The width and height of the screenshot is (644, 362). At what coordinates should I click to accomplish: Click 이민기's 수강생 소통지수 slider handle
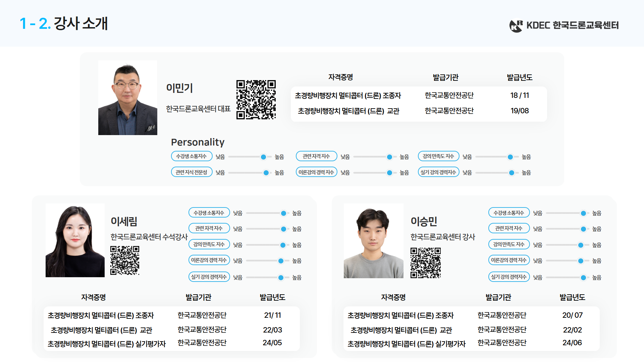264,157
